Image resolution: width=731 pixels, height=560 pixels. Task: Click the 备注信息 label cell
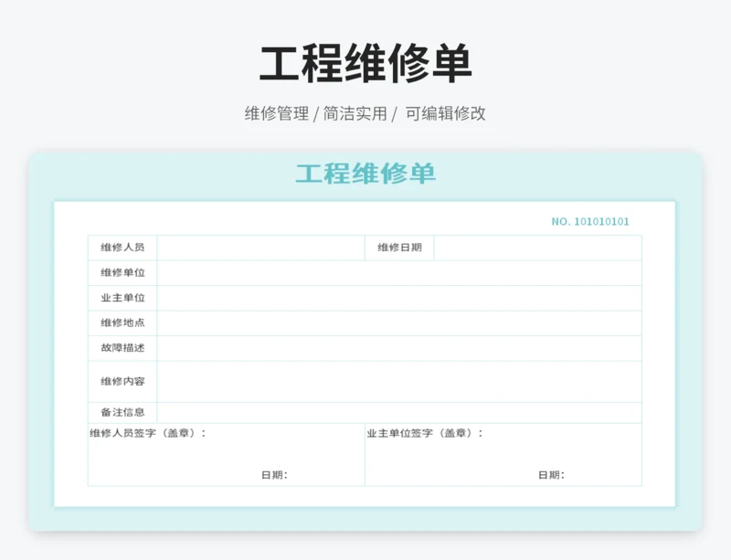[x=122, y=413]
